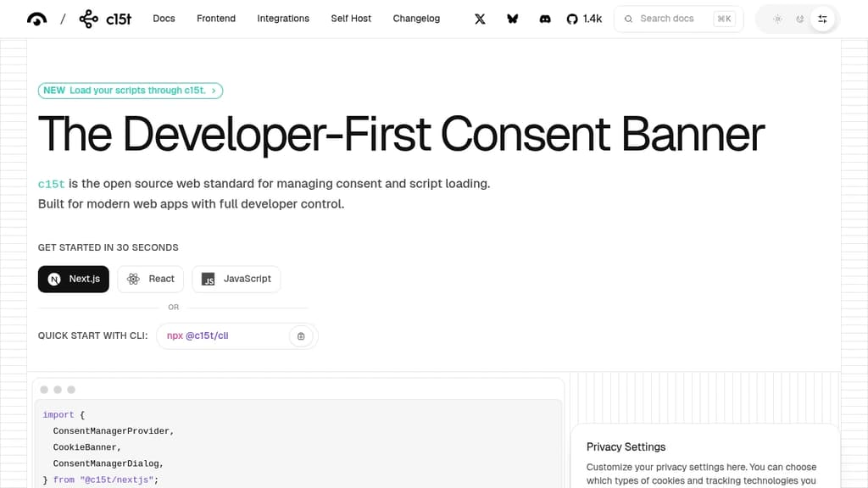The height and width of the screenshot is (488, 868).
Task: Select the Next.js framework tab
Action: pyautogui.click(x=73, y=279)
